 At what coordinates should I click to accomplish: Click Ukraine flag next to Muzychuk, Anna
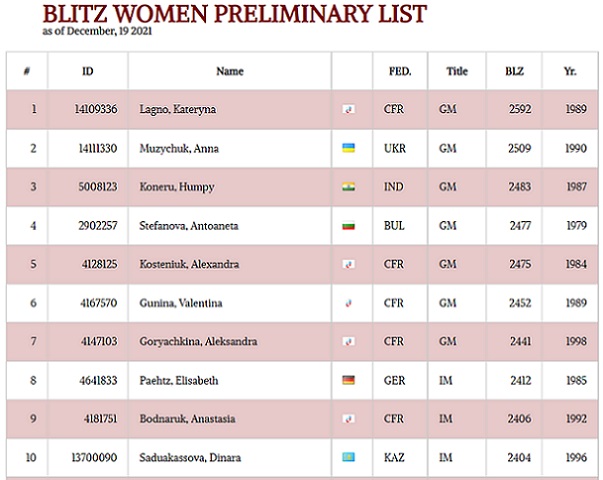(x=348, y=148)
